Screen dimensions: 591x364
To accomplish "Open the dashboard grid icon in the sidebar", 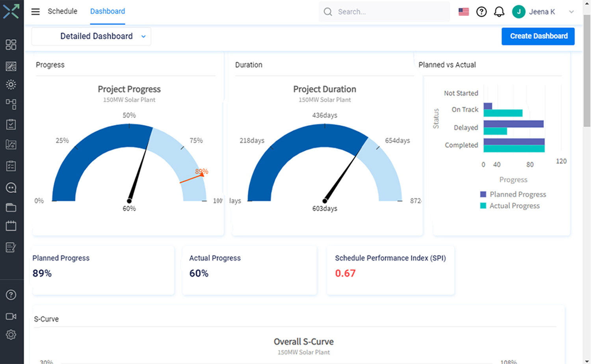I will [x=11, y=45].
